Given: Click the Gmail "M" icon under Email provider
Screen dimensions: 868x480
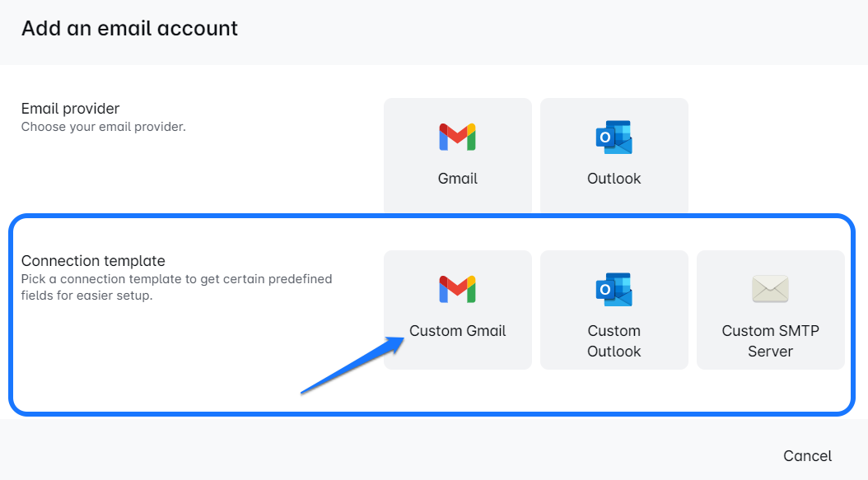Looking at the screenshot, I should pyautogui.click(x=457, y=137).
